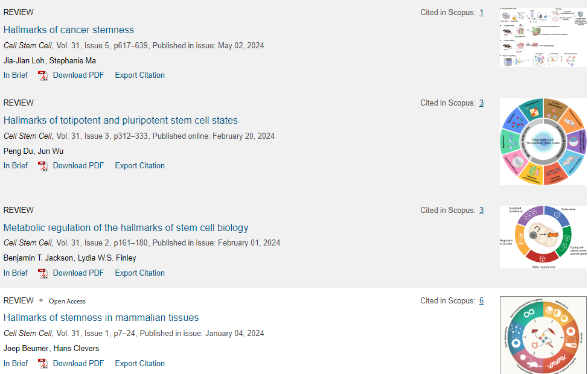Click PDF icon for Hallmarks of cancer stemness

(42, 75)
